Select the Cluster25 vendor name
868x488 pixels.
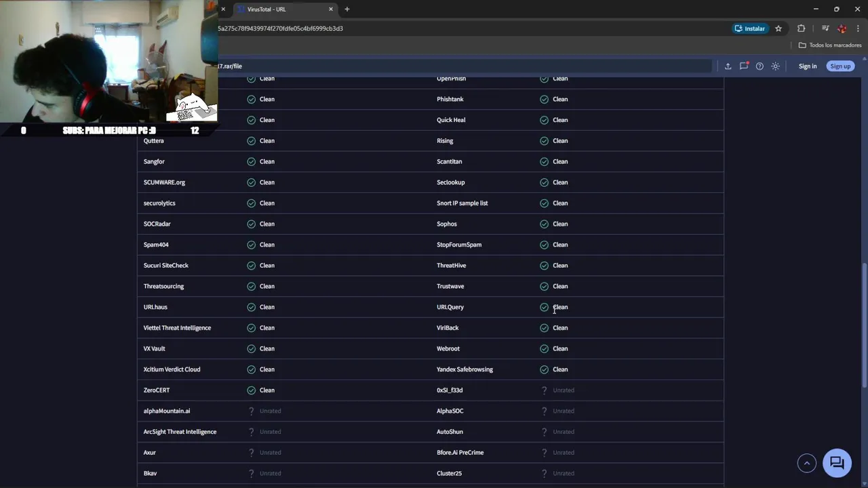[x=450, y=473]
